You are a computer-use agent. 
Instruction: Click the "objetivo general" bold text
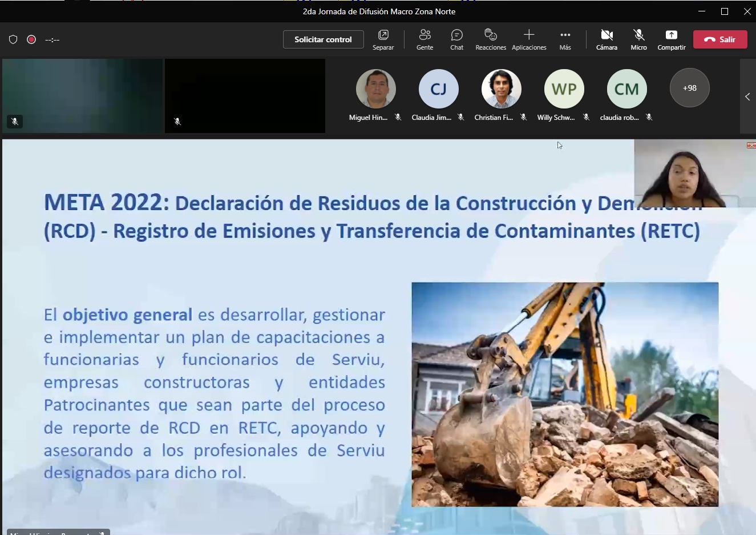click(127, 315)
